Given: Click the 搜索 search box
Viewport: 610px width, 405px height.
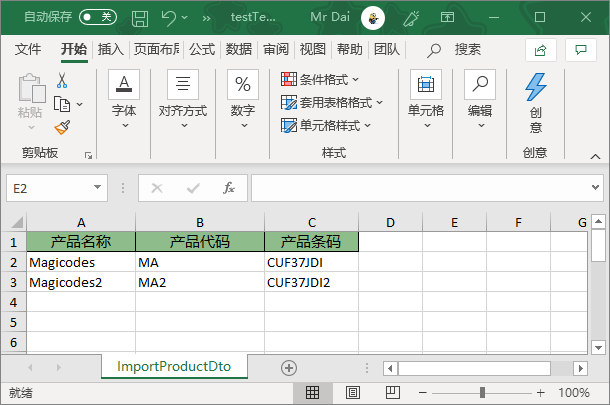Looking at the screenshot, I should 457,49.
